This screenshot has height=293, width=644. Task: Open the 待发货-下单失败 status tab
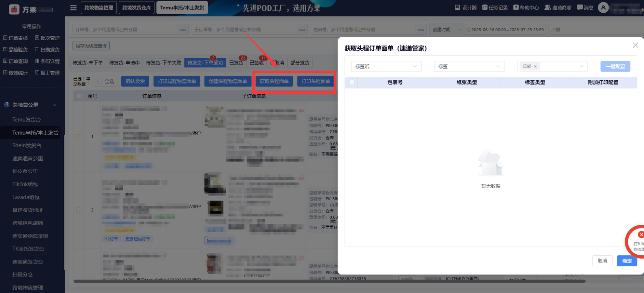[x=163, y=63]
